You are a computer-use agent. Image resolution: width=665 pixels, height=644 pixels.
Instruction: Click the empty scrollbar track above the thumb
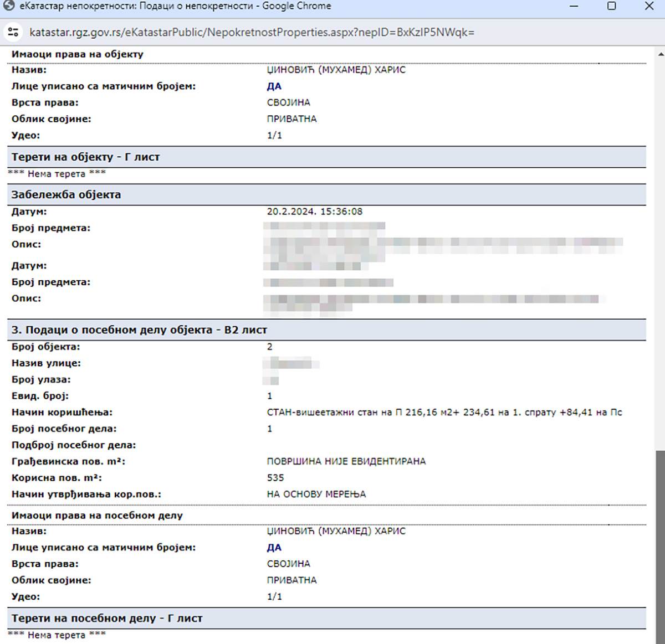[x=660, y=249]
